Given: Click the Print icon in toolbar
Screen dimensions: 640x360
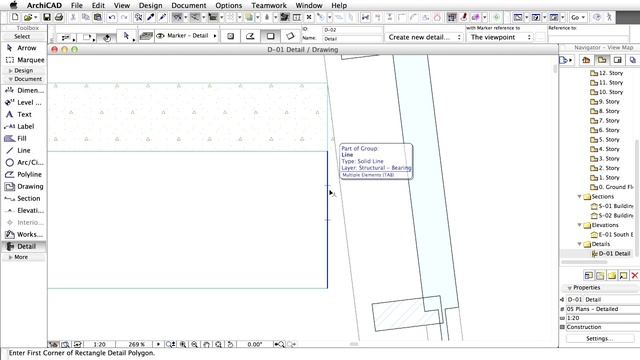Looking at the screenshot, I should click(59, 17).
